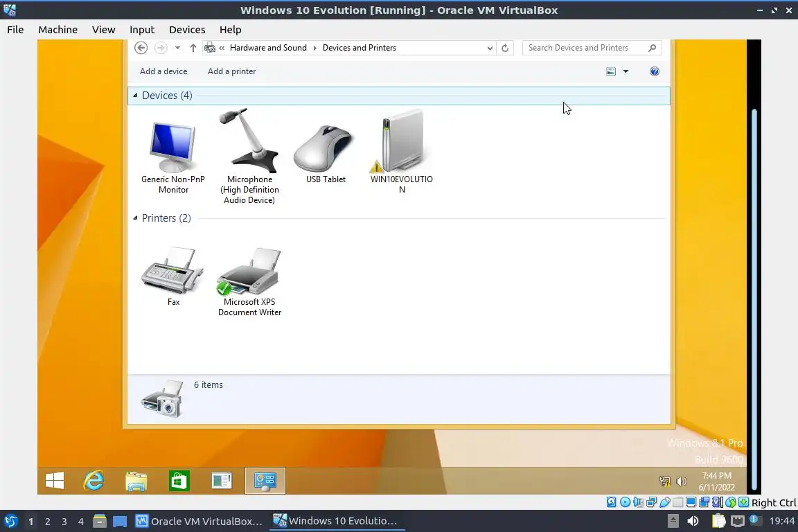
Task: Refresh the Devices and Printers view
Action: coord(505,48)
